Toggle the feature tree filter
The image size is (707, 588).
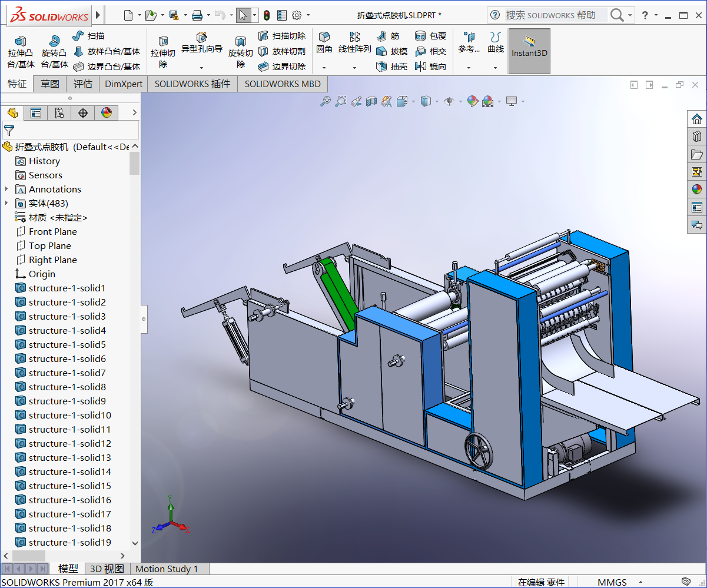coord(9,130)
